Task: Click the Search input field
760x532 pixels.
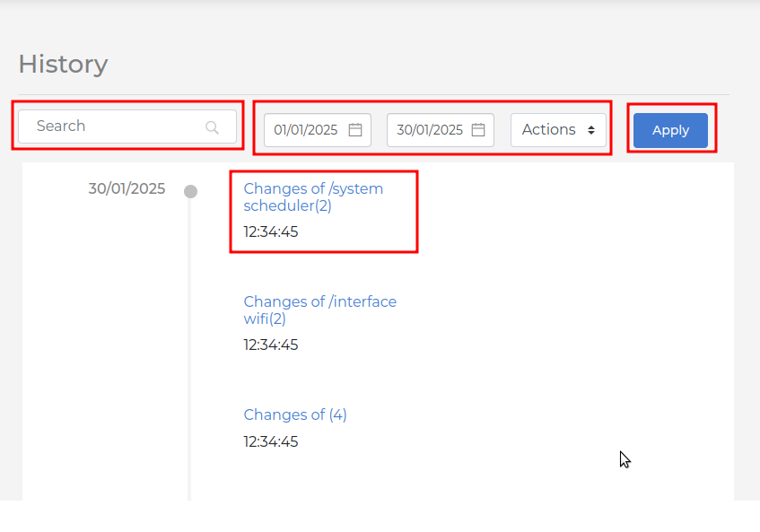Action: tap(127, 126)
